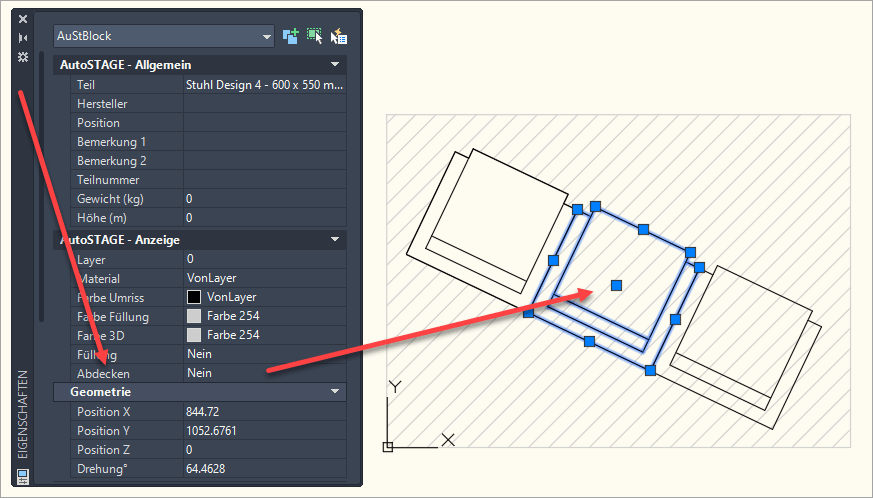Open the AuStBlock object type dropdown
This screenshot has width=873, height=498.
[266, 36]
